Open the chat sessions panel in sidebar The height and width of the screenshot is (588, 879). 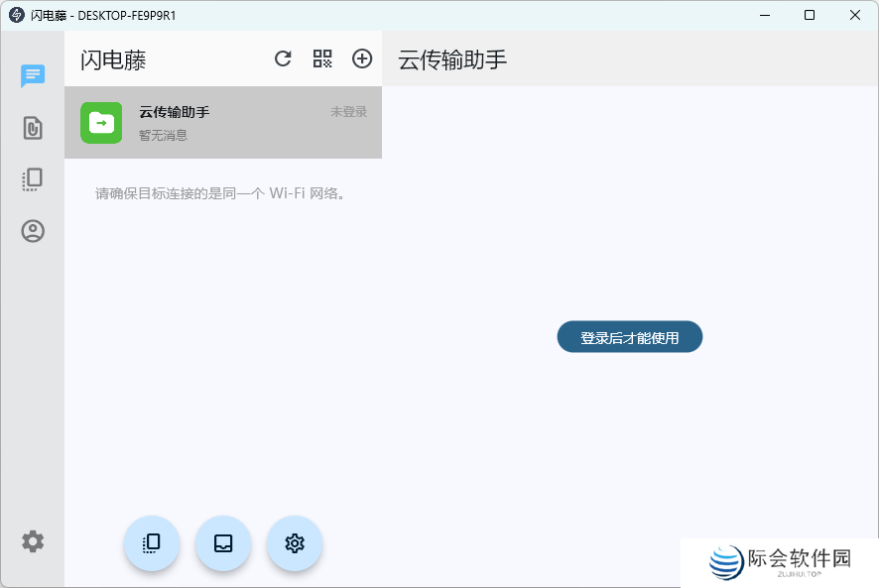33,75
